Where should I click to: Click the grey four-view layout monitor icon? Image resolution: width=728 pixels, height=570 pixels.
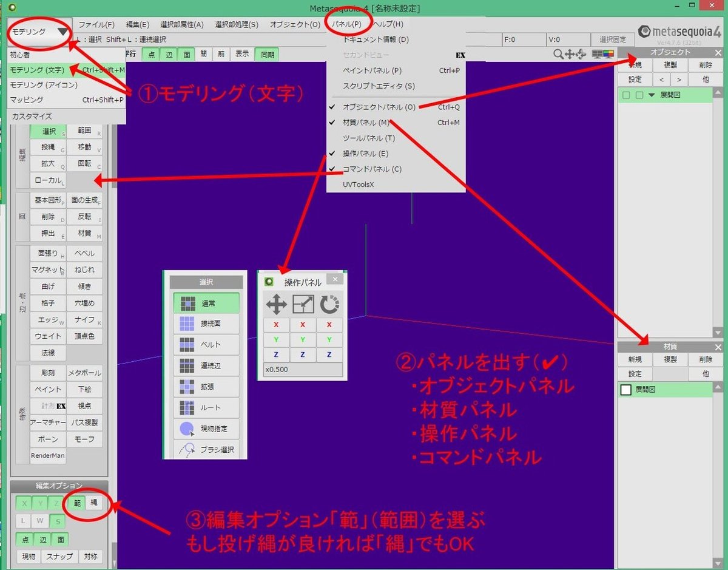click(x=598, y=54)
